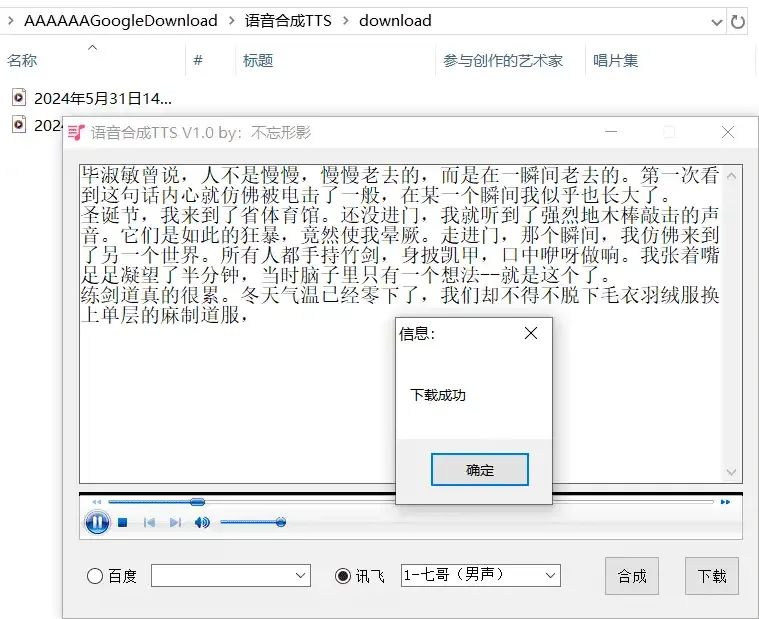This screenshot has width=759, height=619.
Task: Click the download breadcrumb segment
Action: click(395, 21)
